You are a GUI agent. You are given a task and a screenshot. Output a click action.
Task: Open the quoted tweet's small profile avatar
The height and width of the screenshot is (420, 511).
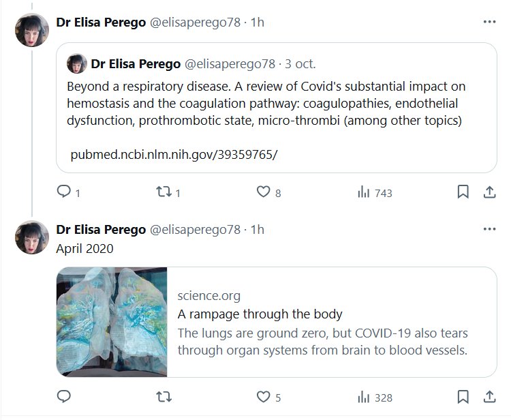click(x=76, y=64)
